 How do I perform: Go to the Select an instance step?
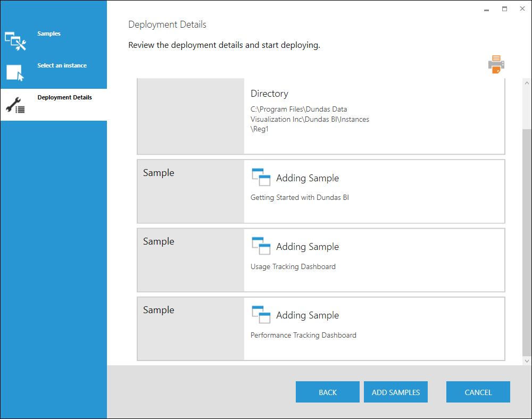[62, 65]
